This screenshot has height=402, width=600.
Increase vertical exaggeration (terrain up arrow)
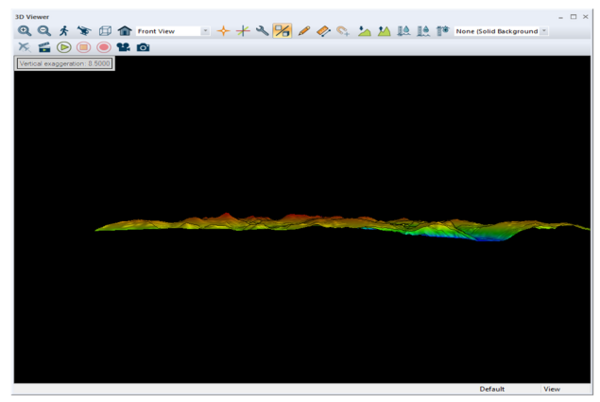384,31
